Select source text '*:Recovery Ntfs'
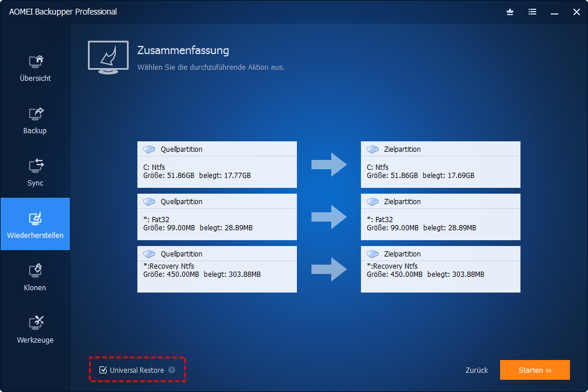The height and width of the screenshot is (392, 588). 169,266
